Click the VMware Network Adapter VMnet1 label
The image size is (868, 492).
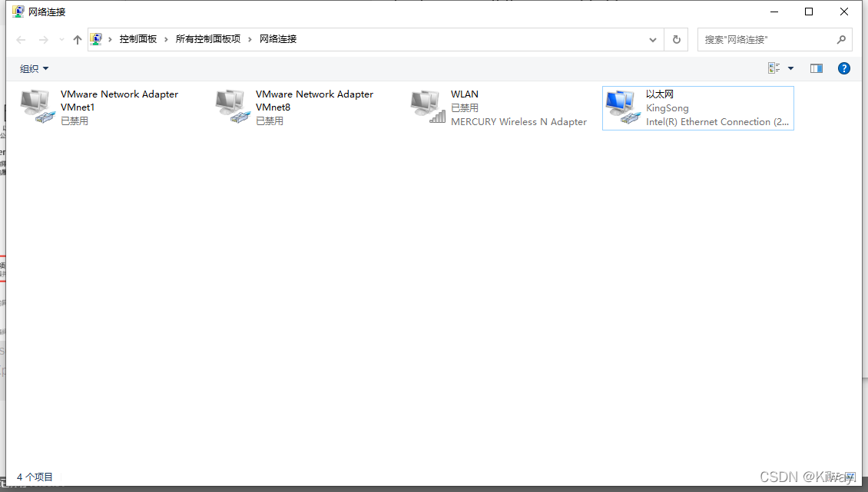(120, 101)
